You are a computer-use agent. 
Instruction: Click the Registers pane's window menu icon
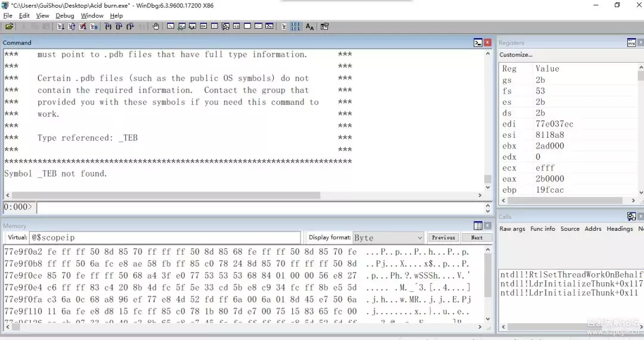(631, 43)
